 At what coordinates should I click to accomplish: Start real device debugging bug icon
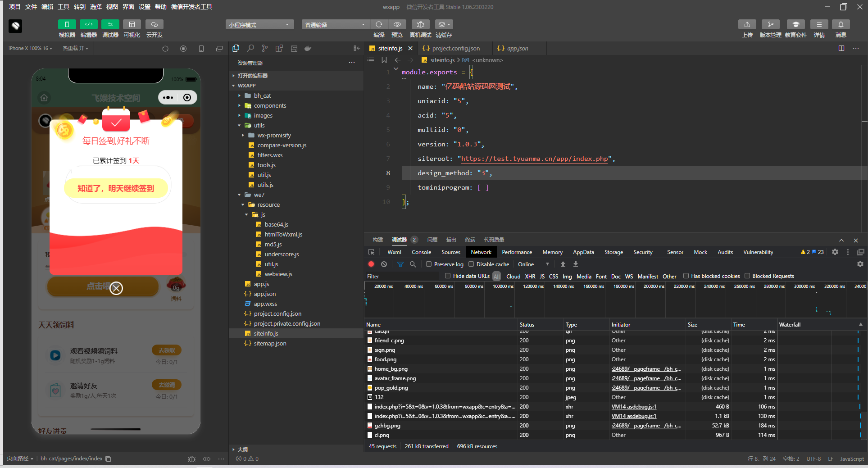click(x=420, y=24)
